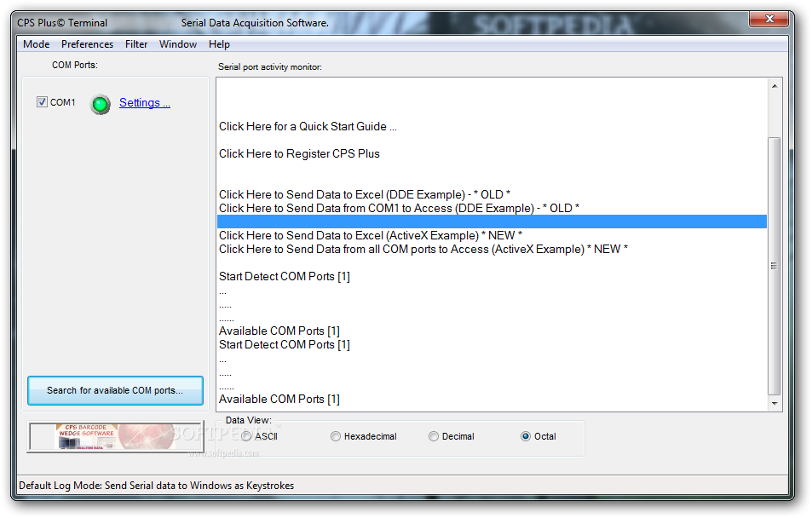Viewport: 812px width, 518px height.
Task: Click Send Data to Excel DDE Example line
Action: (365, 195)
